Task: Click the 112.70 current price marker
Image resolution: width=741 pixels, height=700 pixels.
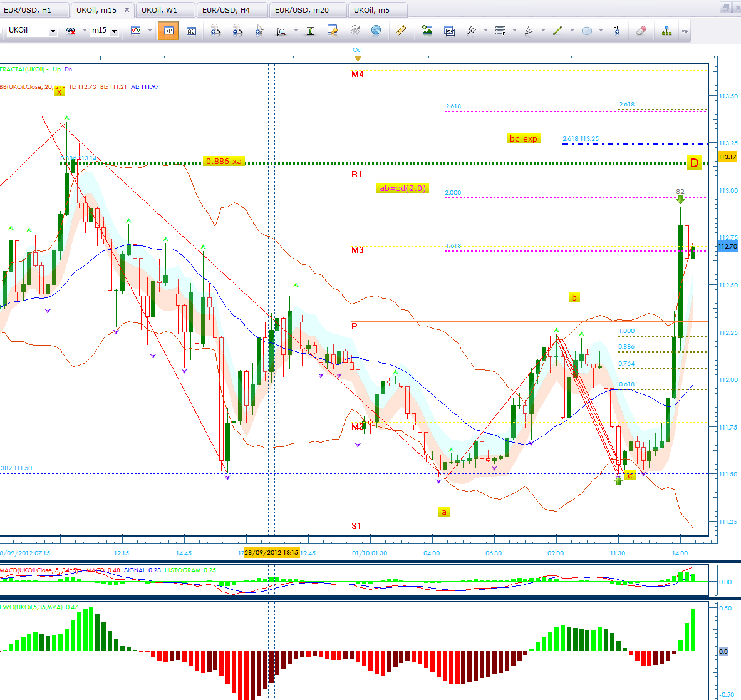Action: [x=727, y=247]
